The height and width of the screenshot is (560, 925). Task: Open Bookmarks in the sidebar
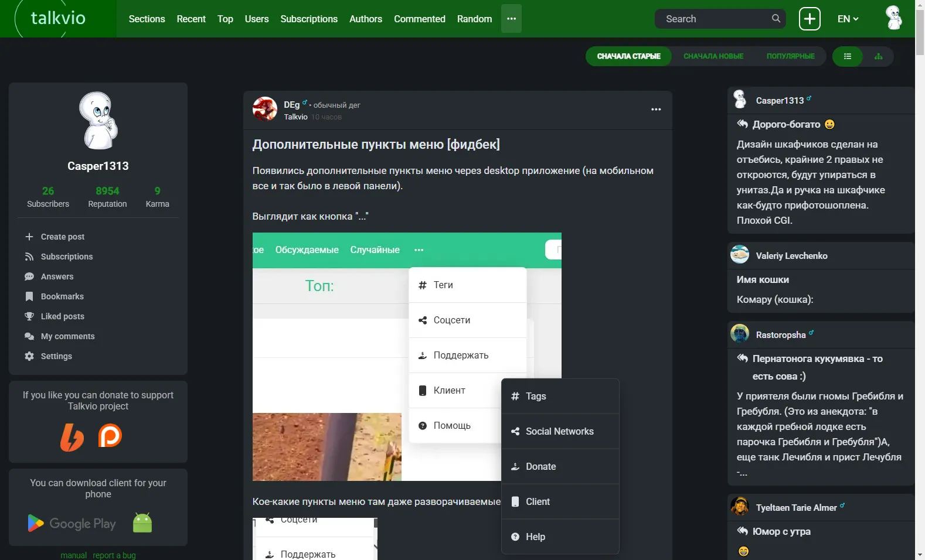(x=62, y=296)
